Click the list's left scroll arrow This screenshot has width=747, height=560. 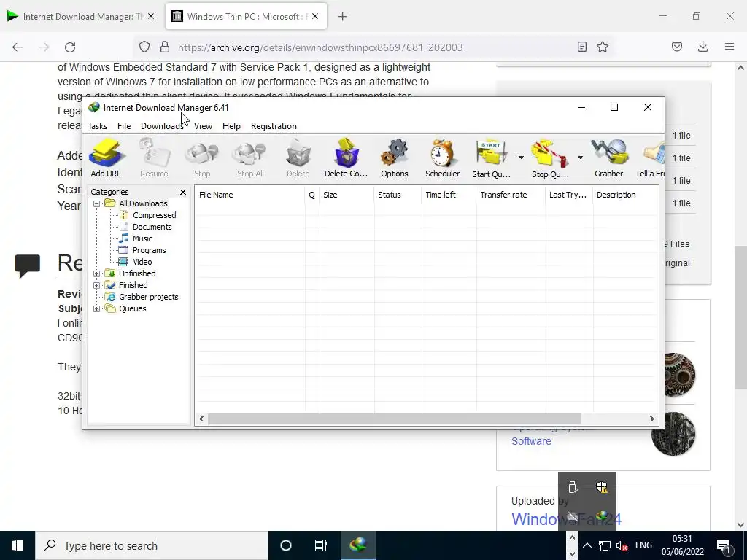(x=201, y=419)
